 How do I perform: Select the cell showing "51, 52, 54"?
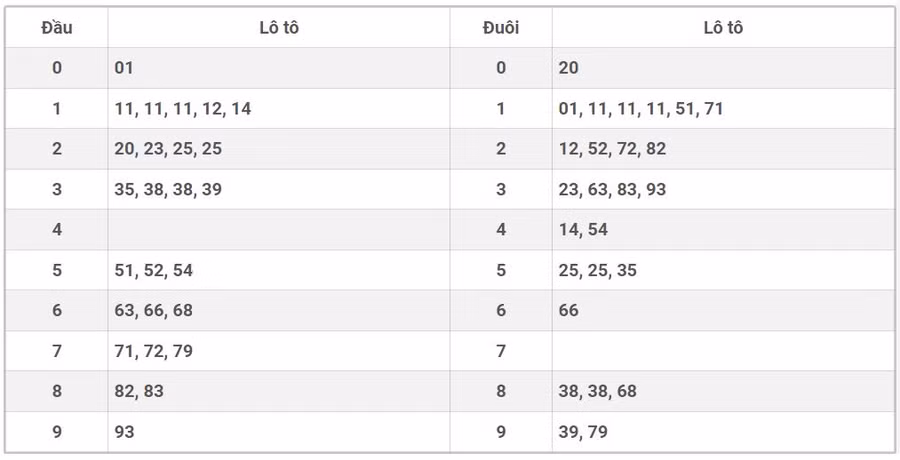pyautogui.click(x=154, y=270)
